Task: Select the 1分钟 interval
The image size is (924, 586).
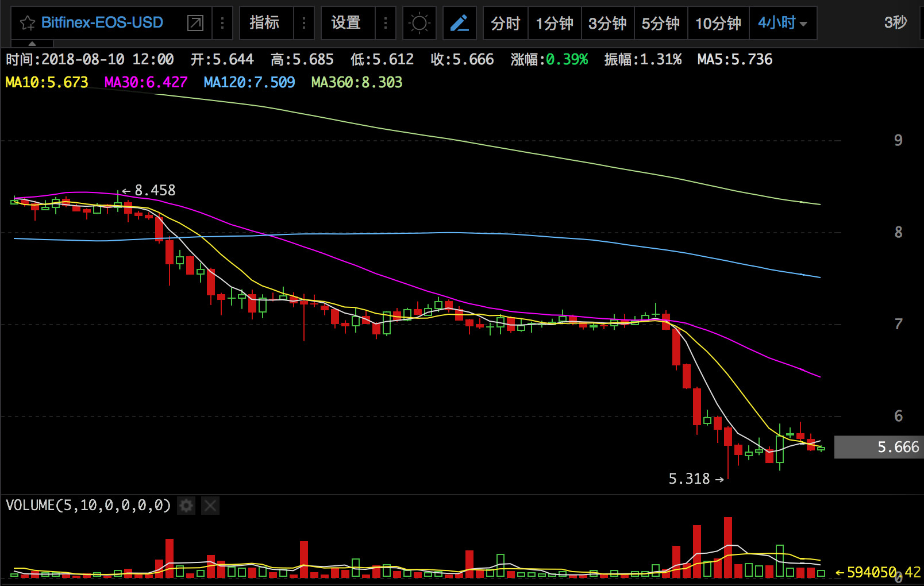Action: point(555,23)
